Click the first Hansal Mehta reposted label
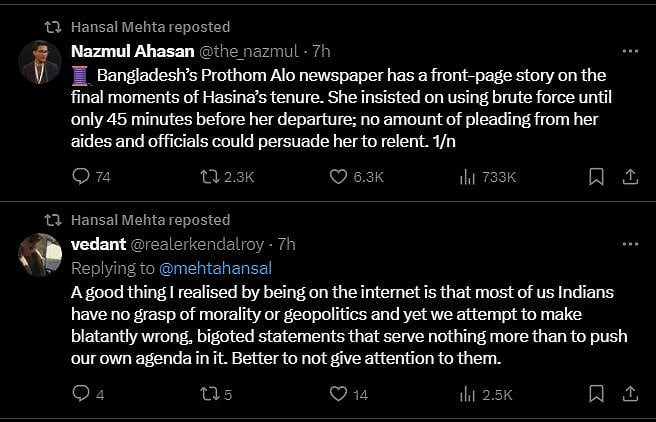 (x=150, y=27)
